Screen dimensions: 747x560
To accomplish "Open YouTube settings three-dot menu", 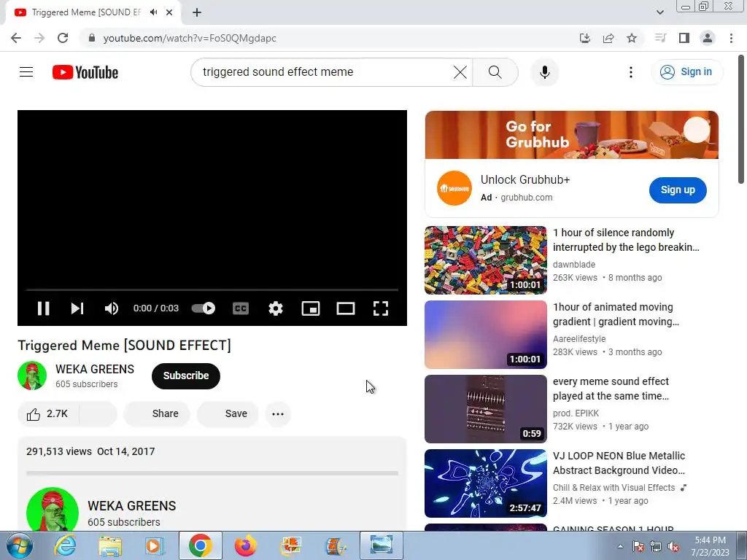I will pyautogui.click(x=631, y=72).
